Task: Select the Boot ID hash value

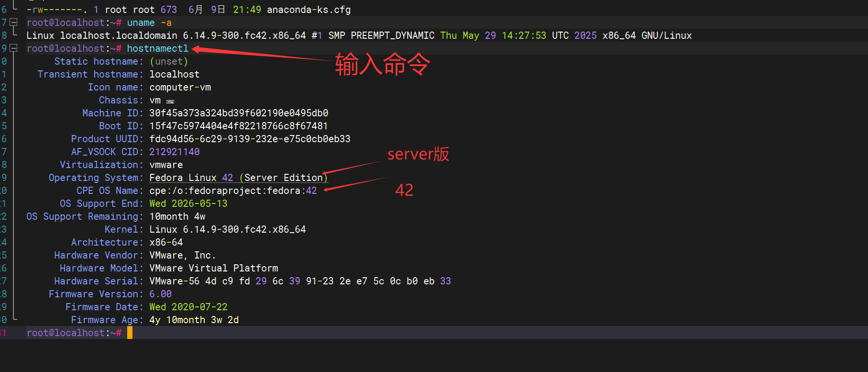Action: tap(239, 126)
